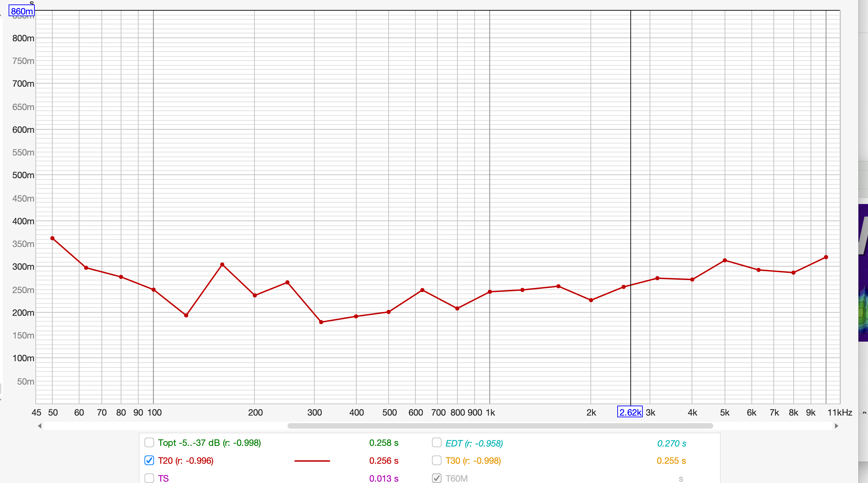The height and width of the screenshot is (483, 868).
Task: Enable the TS trace checkbox
Action: click(x=149, y=478)
